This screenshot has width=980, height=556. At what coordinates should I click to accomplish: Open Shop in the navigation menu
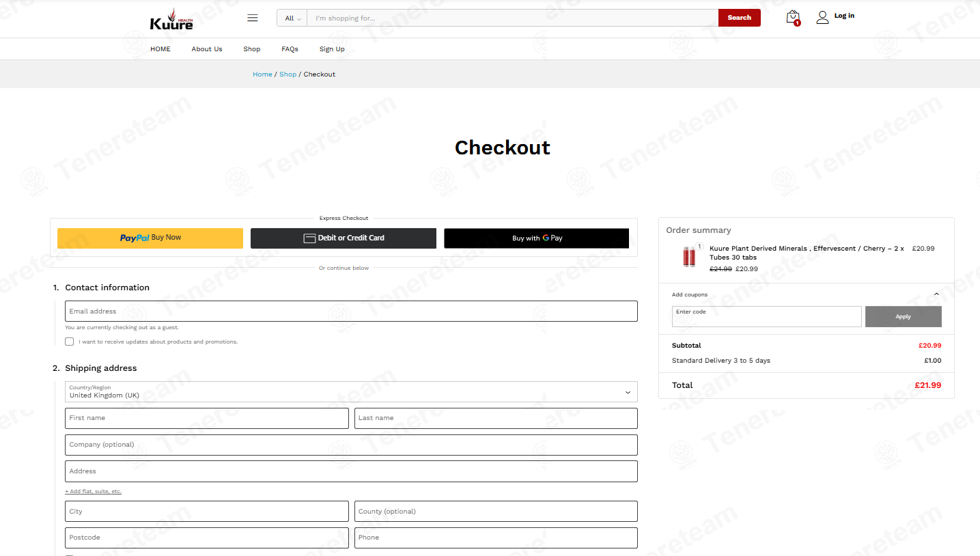click(x=252, y=49)
